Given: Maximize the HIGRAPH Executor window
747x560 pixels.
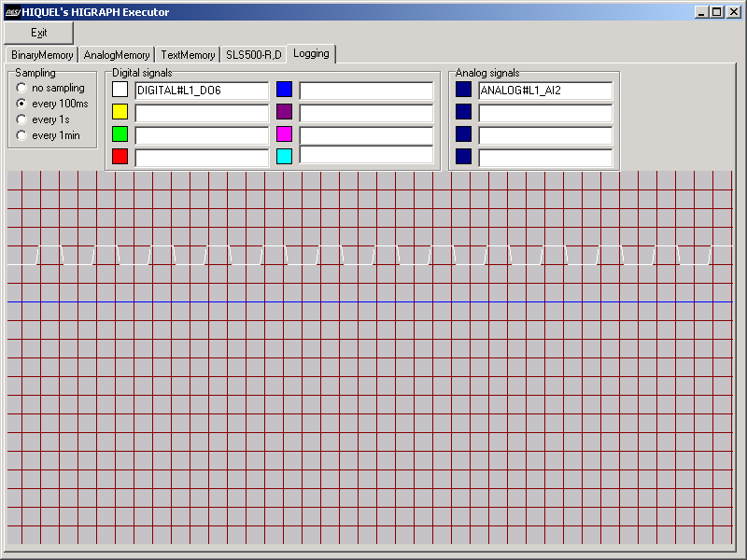Looking at the screenshot, I should (x=716, y=12).
